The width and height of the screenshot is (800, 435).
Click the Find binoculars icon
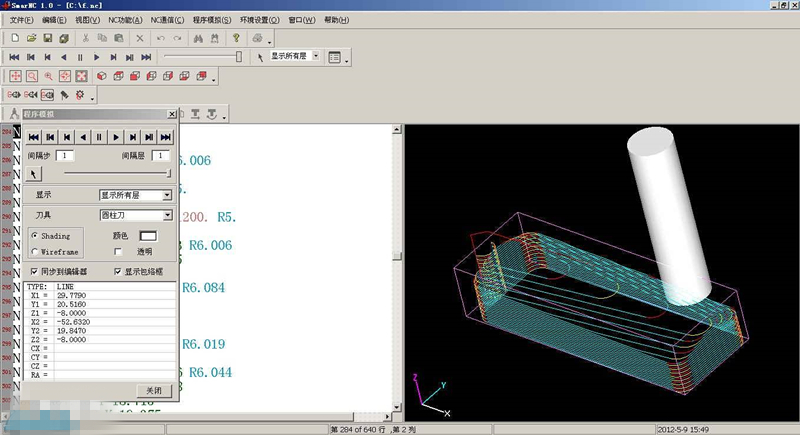198,38
